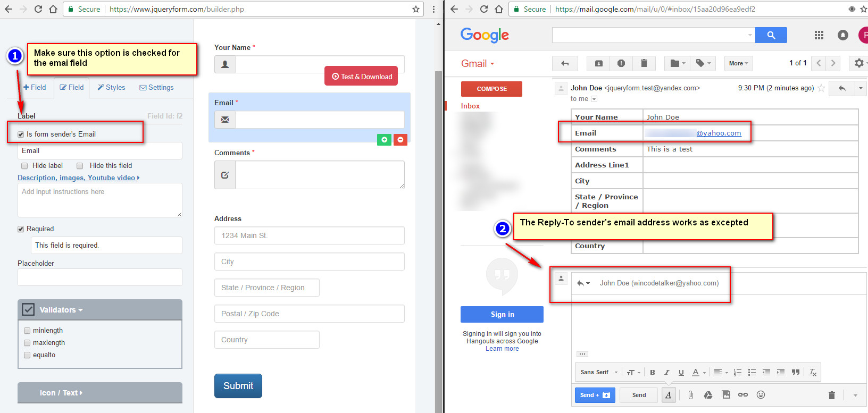Click the Gmail COMPOSE button
Screen dimensions: 868x413
click(x=491, y=89)
